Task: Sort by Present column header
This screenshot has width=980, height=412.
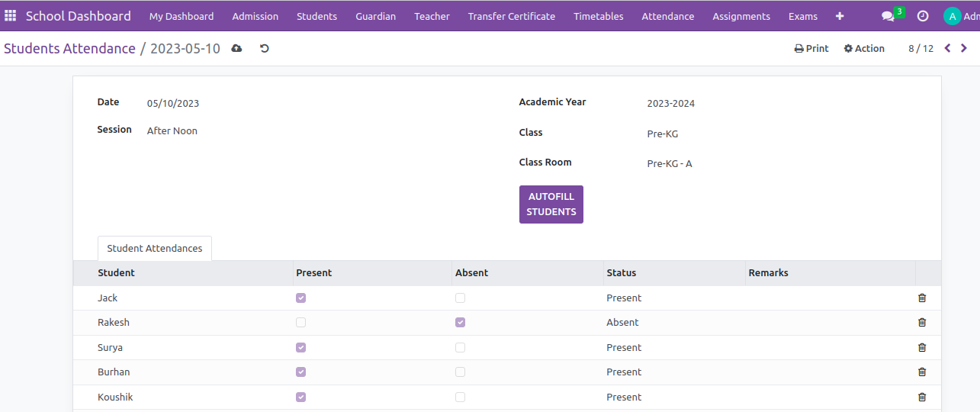Action: (373, 273)
